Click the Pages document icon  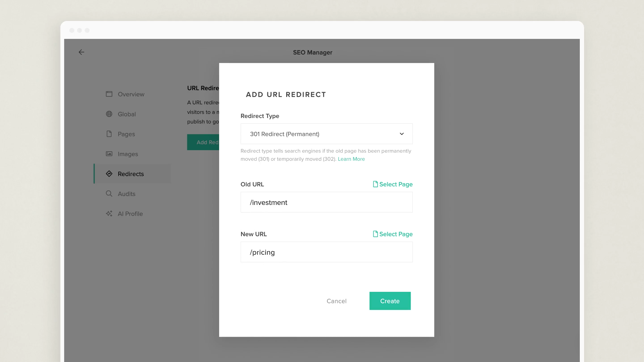[109, 134]
